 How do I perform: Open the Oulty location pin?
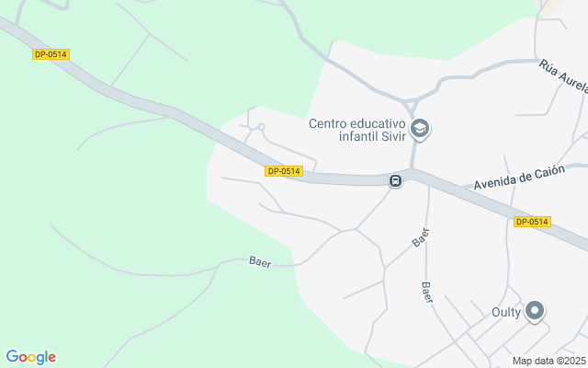[535, 311]
